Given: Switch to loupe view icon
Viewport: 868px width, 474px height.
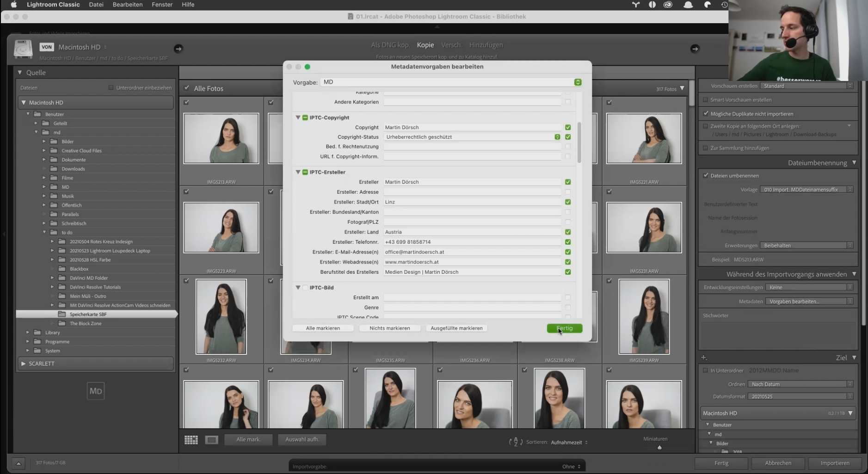Looking at the screenshot, I should [212, 440].
